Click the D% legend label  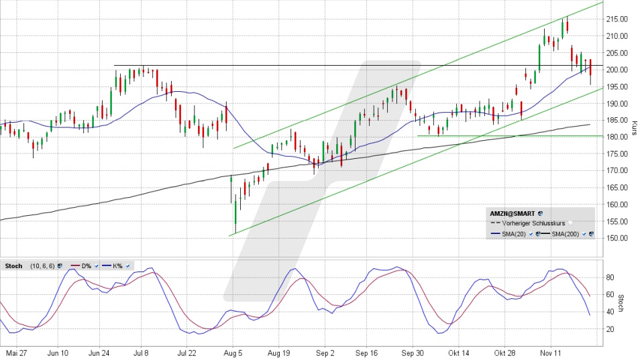[87, 266]
